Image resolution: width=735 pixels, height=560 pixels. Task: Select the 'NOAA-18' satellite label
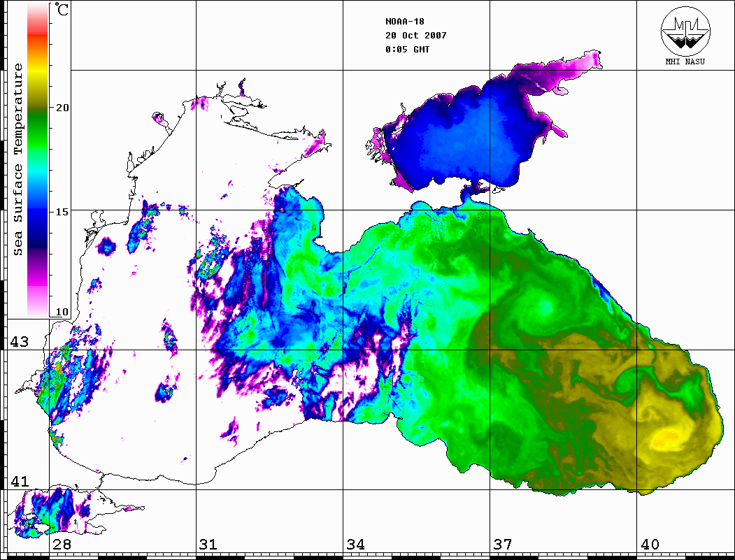[405, 22]
